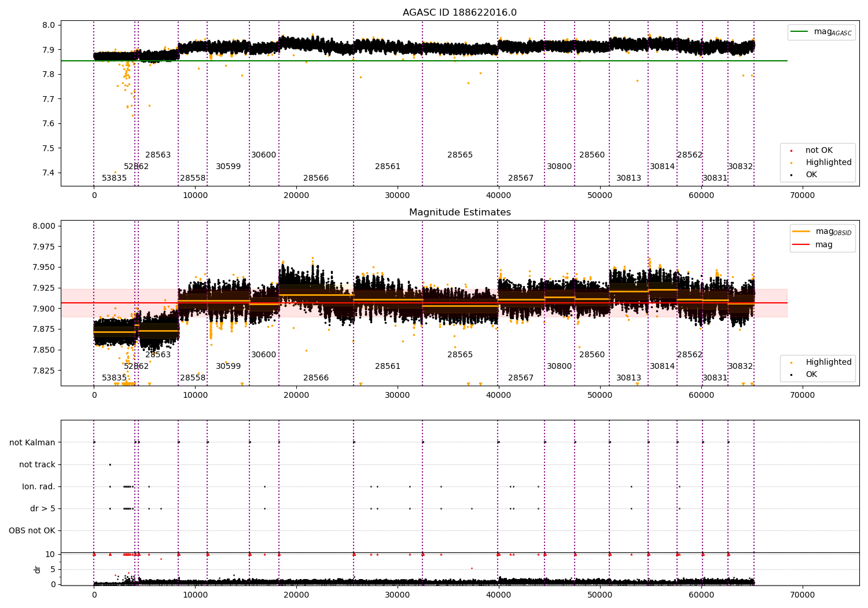Click the '10' tick on the dr axis

coord(50,554)
